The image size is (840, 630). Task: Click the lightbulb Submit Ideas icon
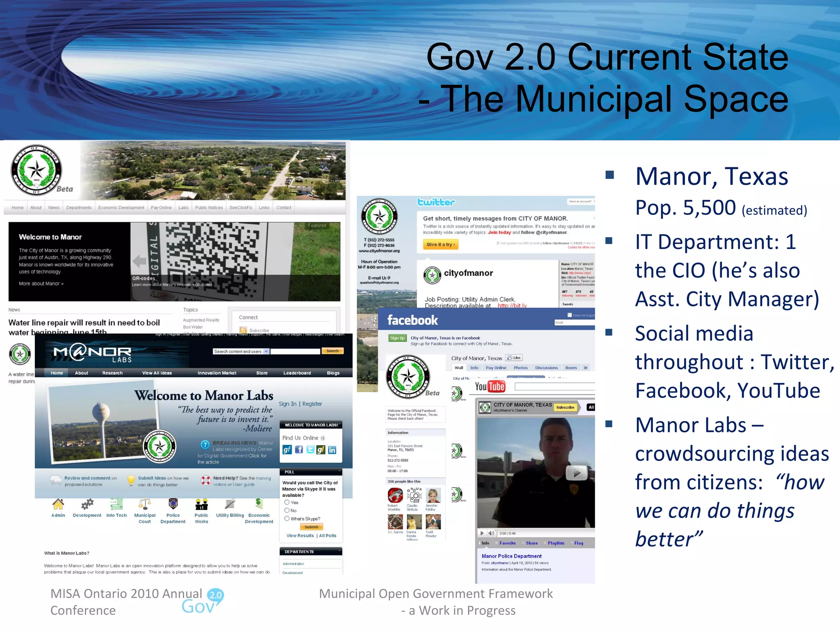[131, 480]
